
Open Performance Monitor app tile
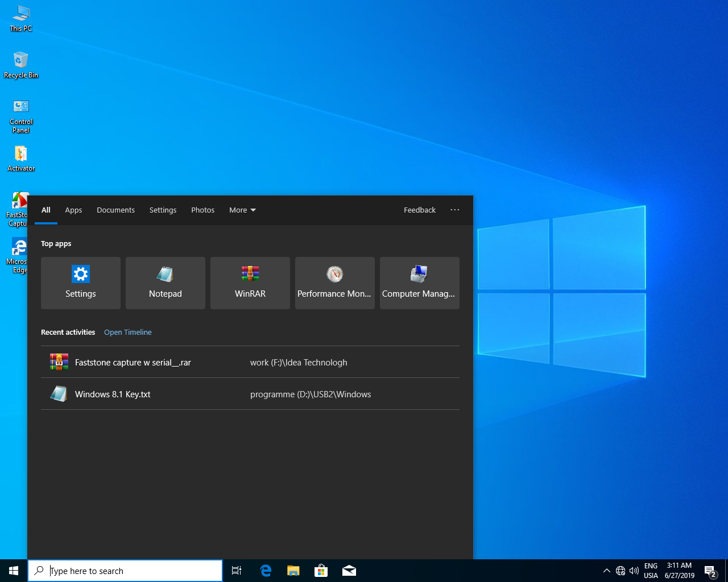coord(334,282)
